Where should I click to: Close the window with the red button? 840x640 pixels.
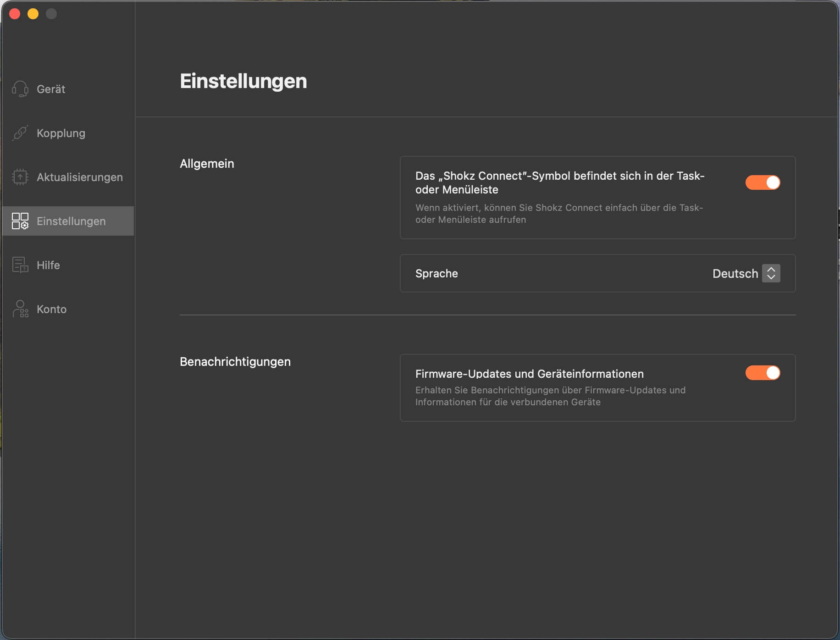(x=15, y=14)
